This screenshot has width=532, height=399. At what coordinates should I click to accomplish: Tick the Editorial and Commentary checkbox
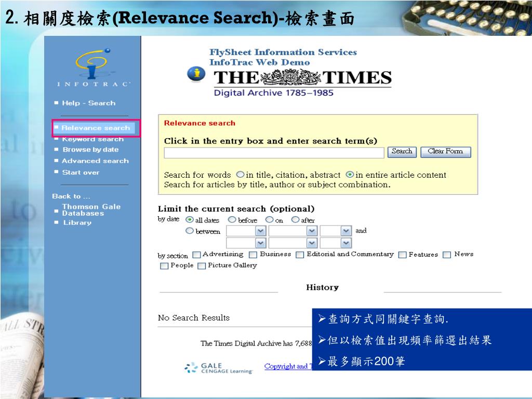coord(300,255)
